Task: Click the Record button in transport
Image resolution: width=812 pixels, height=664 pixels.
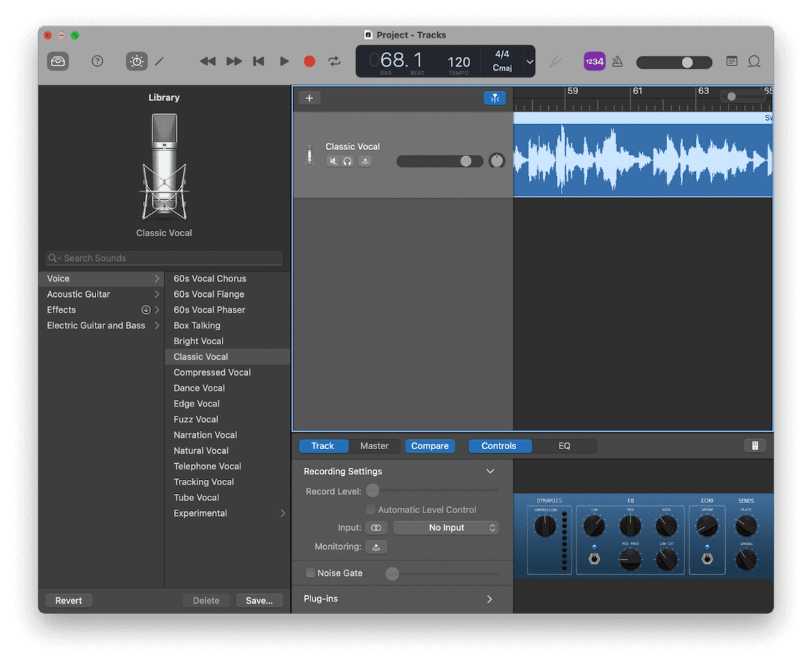Action: coord(309,61)
